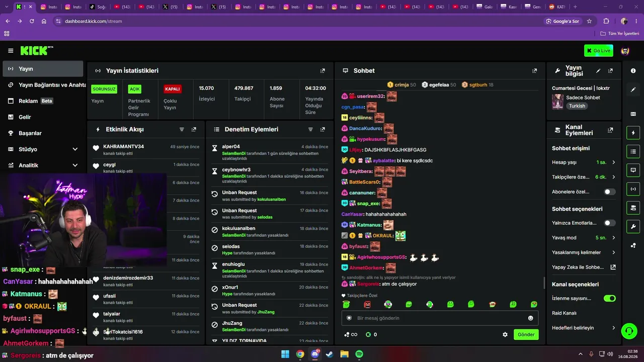Image resolution: width=644 pixels, height=362 pixels.
Task: Click the browser address bar
Action: pos(298,21)
